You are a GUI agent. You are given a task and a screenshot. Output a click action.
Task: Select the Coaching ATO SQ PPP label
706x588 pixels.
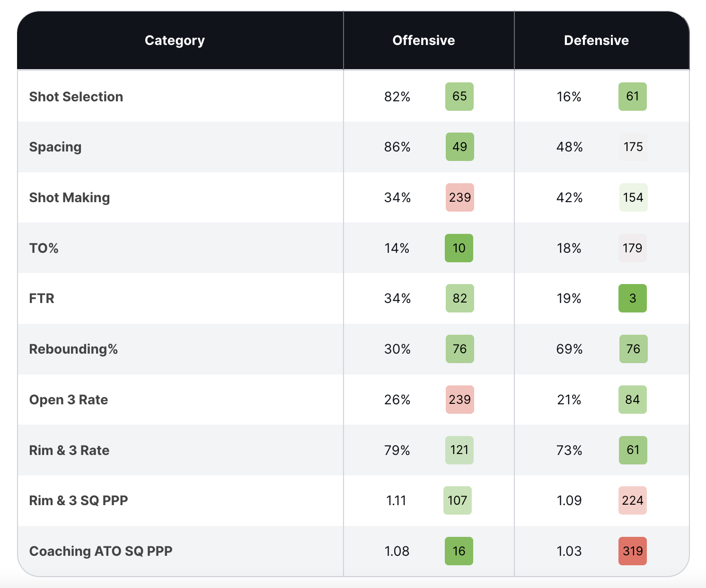coord(101,551)
